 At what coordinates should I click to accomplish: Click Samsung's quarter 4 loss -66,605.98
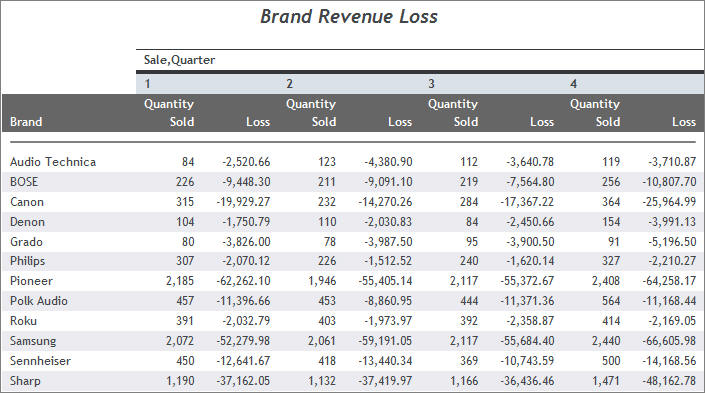click(x=669, y=341)
